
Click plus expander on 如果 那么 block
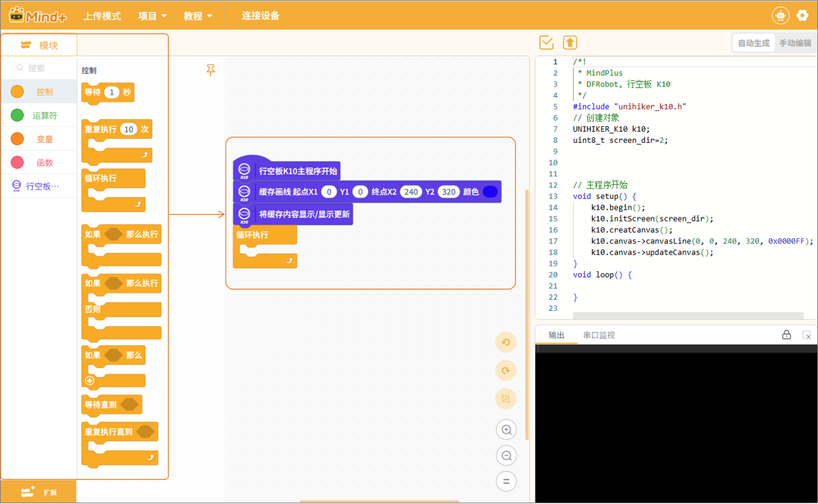pyautogui.click(x=89, y=381)
